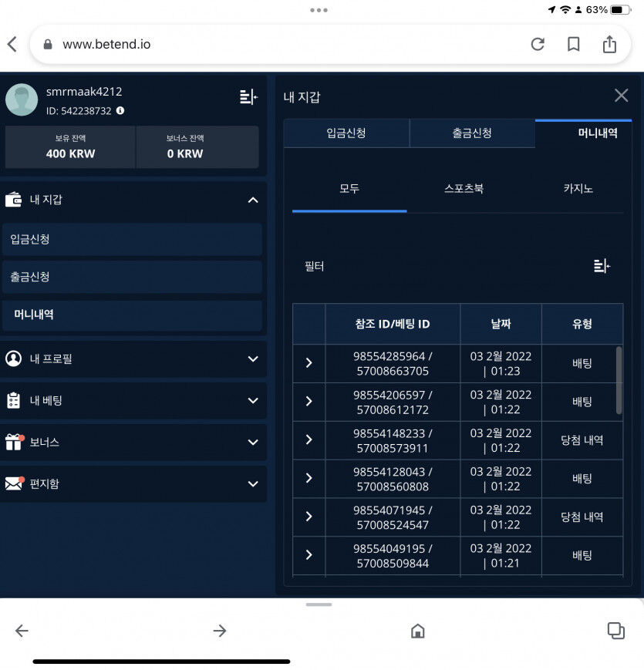Click the info icon beside ID 542238732
Viewport: 644px width, 670px height.
coord(120,111)
